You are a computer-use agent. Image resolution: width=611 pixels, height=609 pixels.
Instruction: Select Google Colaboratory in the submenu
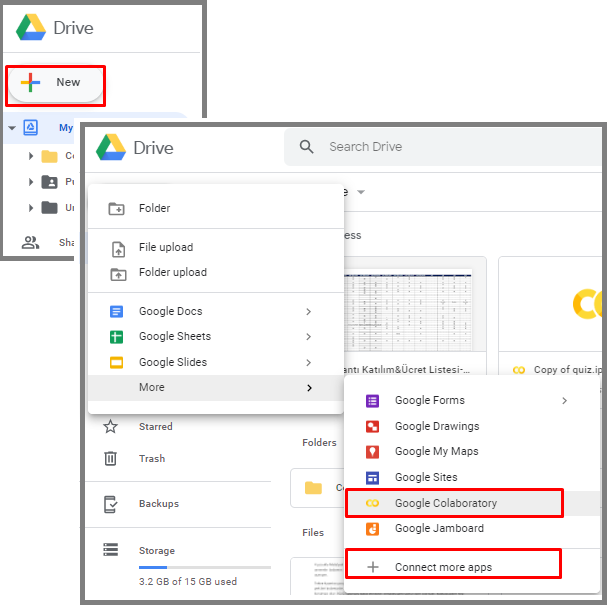(472, 503)
